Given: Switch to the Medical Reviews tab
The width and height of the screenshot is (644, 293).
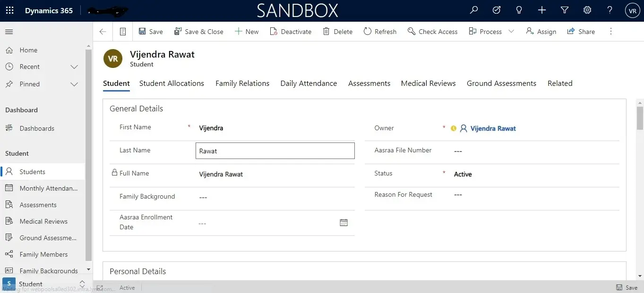Looking at the screenshot, I should [x=428, y=84].
